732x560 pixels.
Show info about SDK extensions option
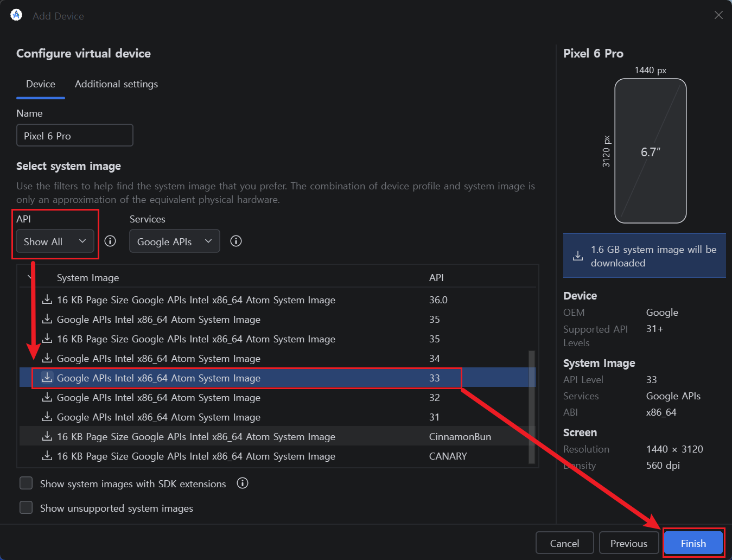pos(243,483)
